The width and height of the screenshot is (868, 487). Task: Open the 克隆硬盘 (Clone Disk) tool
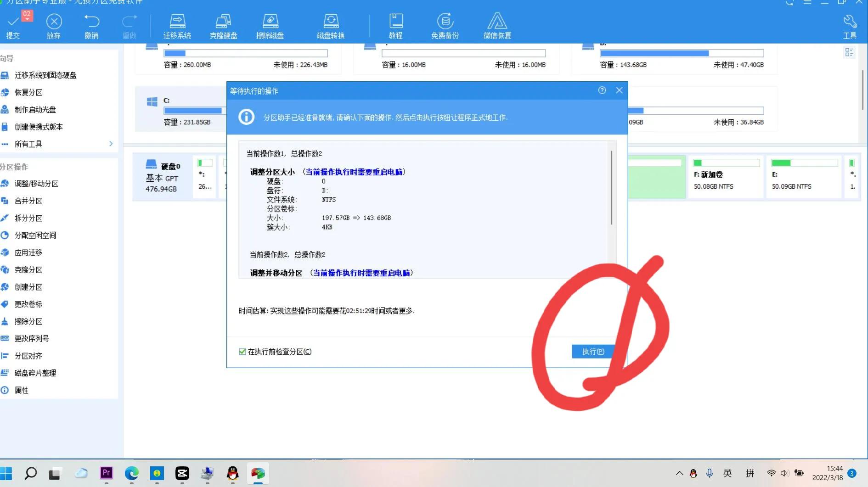click(224, 25)
